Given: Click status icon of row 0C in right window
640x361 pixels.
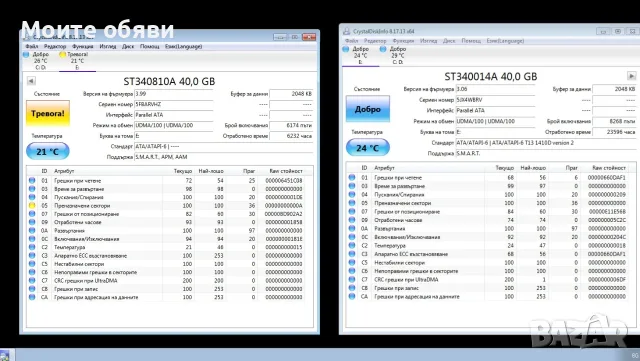Looking at the screenshot, I should (x=352, y=237).
